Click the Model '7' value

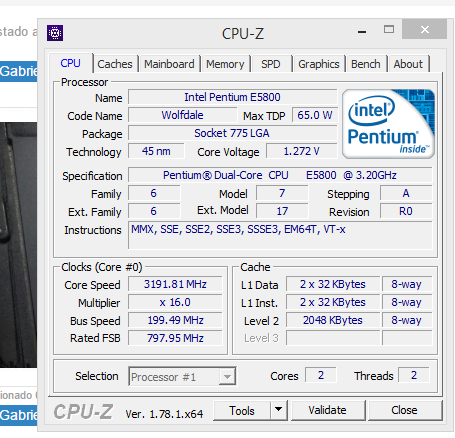[282, 193]
